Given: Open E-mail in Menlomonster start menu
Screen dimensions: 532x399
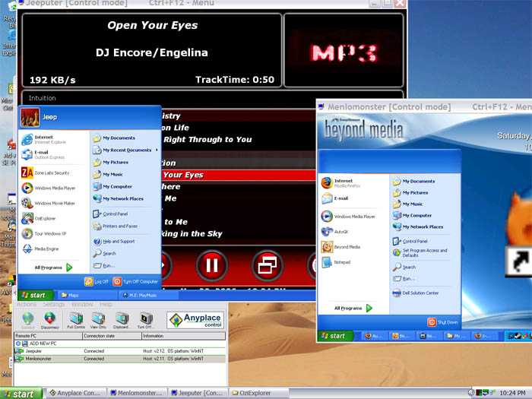Looking at the screenshot, I should pos(353,198).
